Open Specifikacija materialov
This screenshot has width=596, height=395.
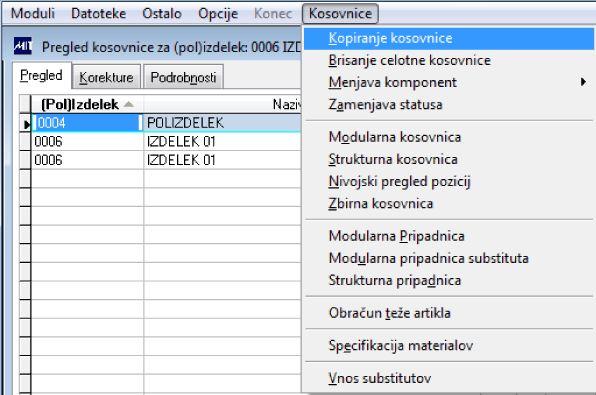tap(449, 346)
